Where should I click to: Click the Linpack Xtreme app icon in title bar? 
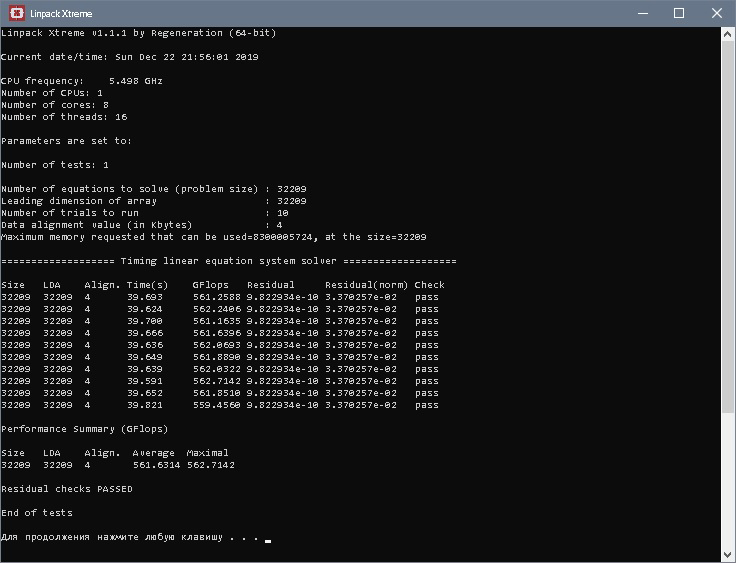[x=17, y=13]
